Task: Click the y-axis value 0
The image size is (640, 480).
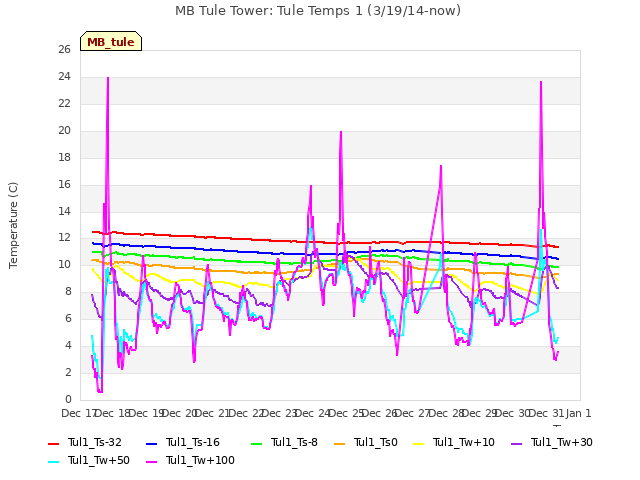Action: [68, 399]
